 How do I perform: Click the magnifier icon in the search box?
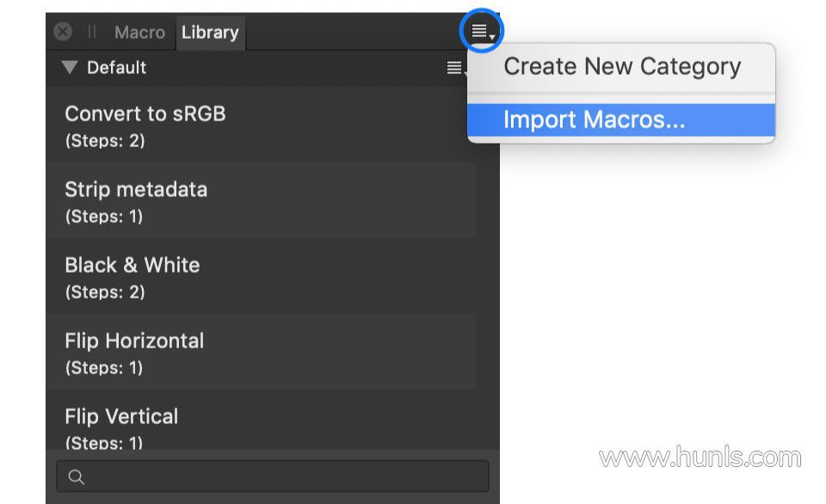point(76,476)
